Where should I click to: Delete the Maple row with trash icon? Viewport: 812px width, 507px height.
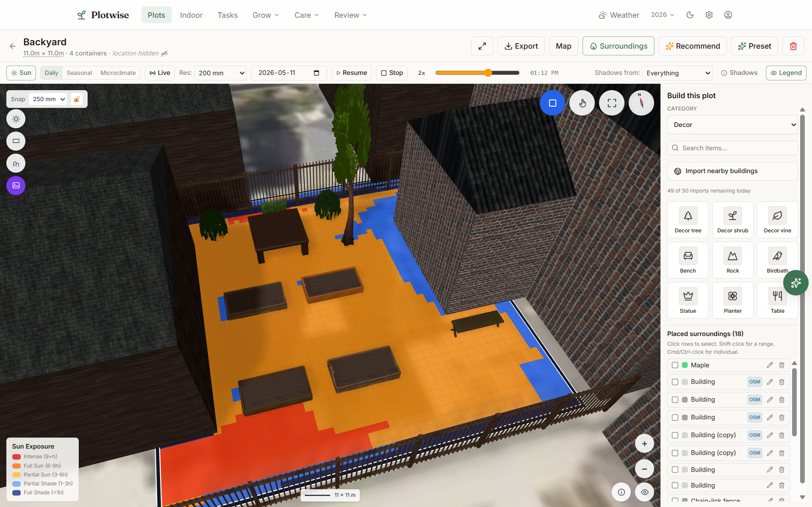(x=782, y=365)
